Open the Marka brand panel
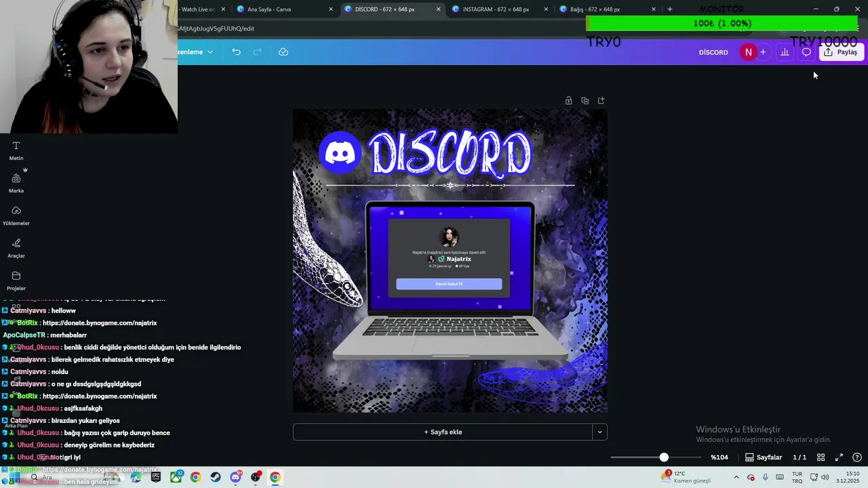The width and height of the screenshot is (868, 488). pyautogui.click(x=16, y=182)
